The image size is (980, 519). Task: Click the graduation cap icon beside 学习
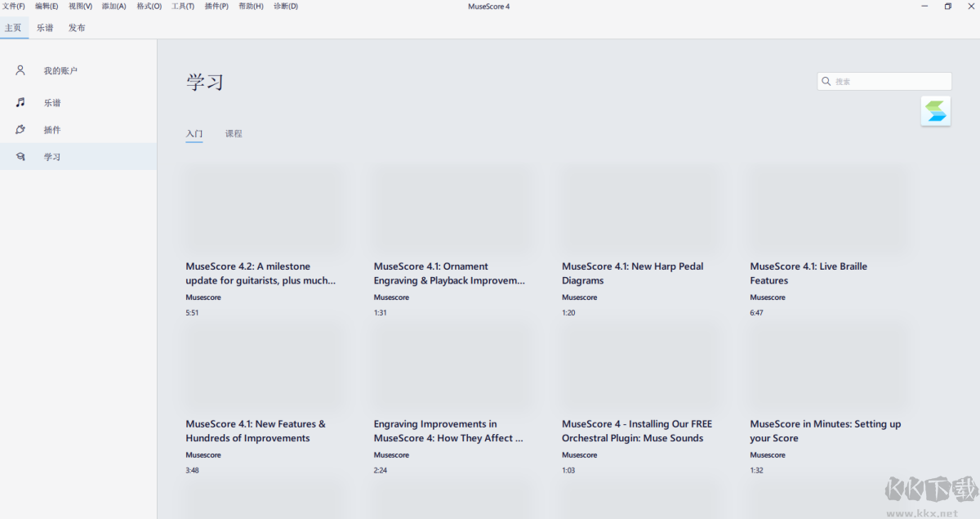[x=20, y=156]
